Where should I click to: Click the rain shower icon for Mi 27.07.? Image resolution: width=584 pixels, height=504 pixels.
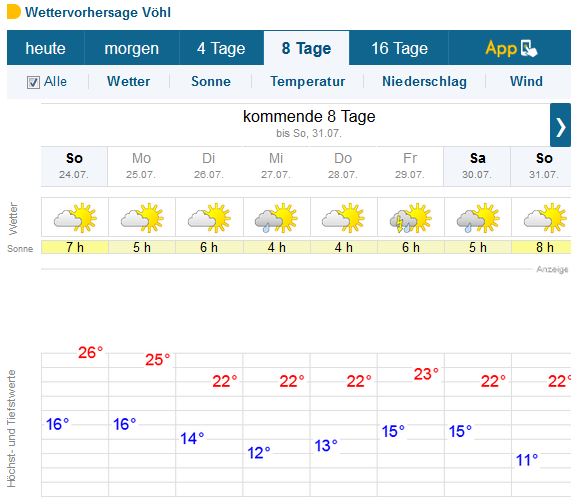tap(276, 218)
